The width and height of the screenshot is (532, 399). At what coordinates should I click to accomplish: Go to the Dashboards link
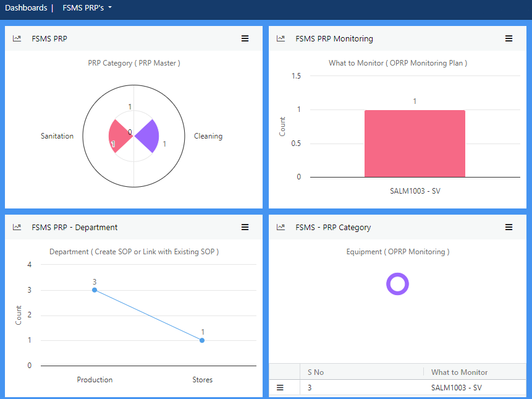(x=26, y=8)
